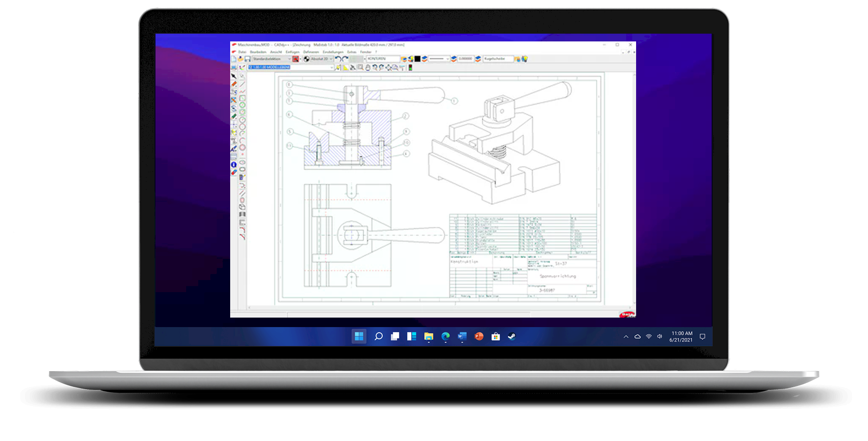This screenshot has width=868, height=441.
Task: Click the blue info icon in left toolbar
Action: (x=234, y=165)
